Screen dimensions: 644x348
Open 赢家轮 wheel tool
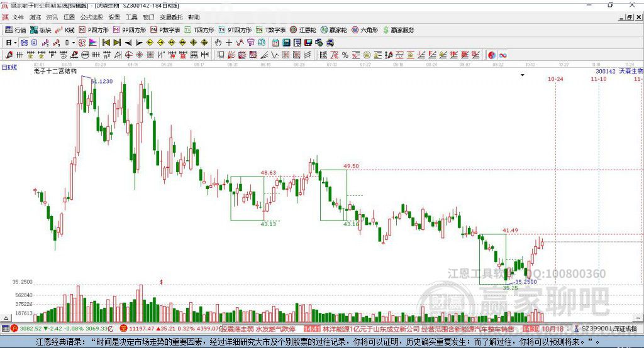(333, 30)
